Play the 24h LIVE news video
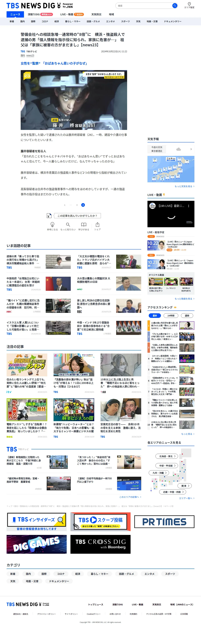The height and width of the screenshot is (644, 201). (171, 214)
